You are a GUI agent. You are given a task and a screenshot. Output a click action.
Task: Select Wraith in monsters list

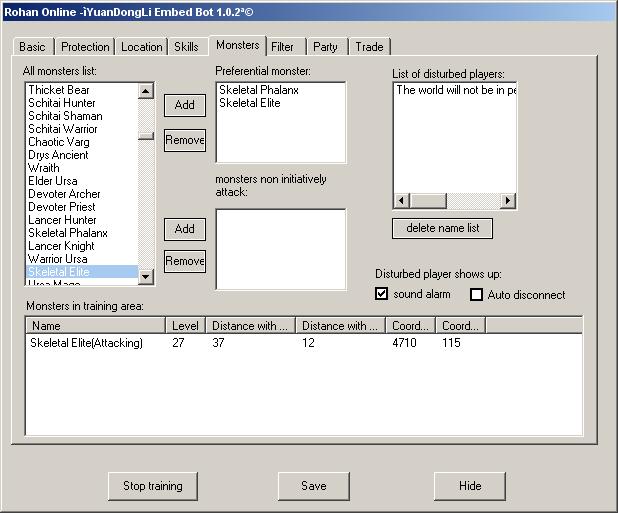pos(82,168)
